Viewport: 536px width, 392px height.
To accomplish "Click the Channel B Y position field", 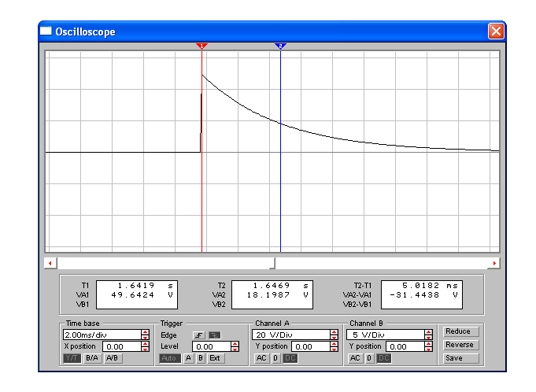I will 405,346.
